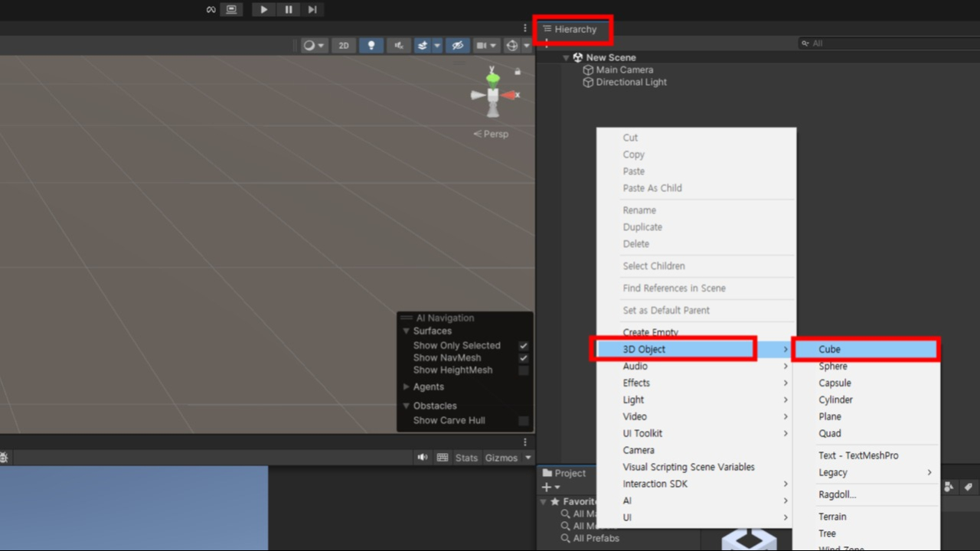This screenshot has height=551, width=980.
Task: Click the Meta infinity logo icon
Action: (x=211, y=10)
